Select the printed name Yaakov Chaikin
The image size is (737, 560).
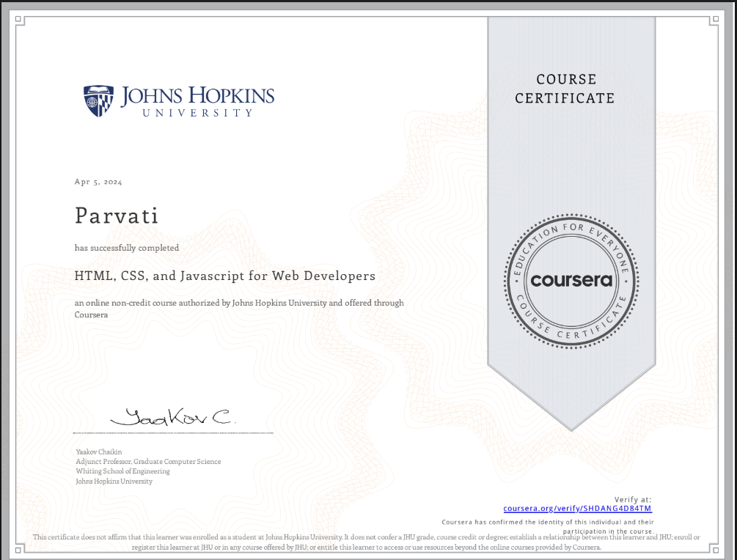[x=99, y=452]
